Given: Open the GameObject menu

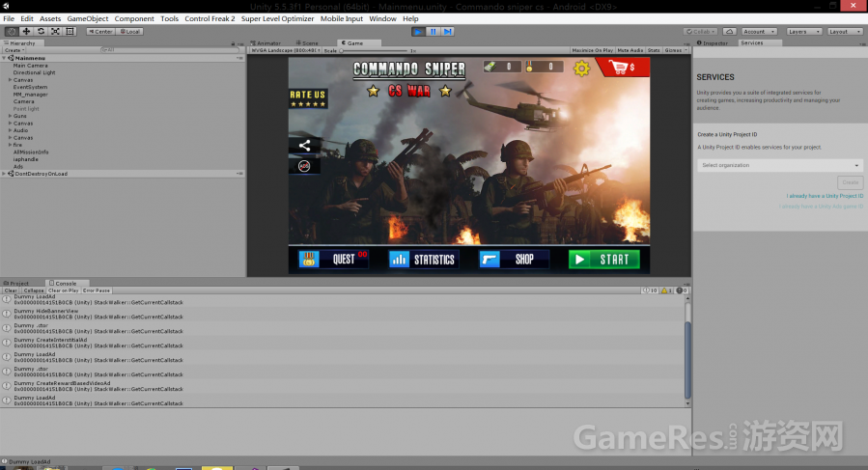Looking at the screenshot, I should pyautogui.click(x=88, y=19).
